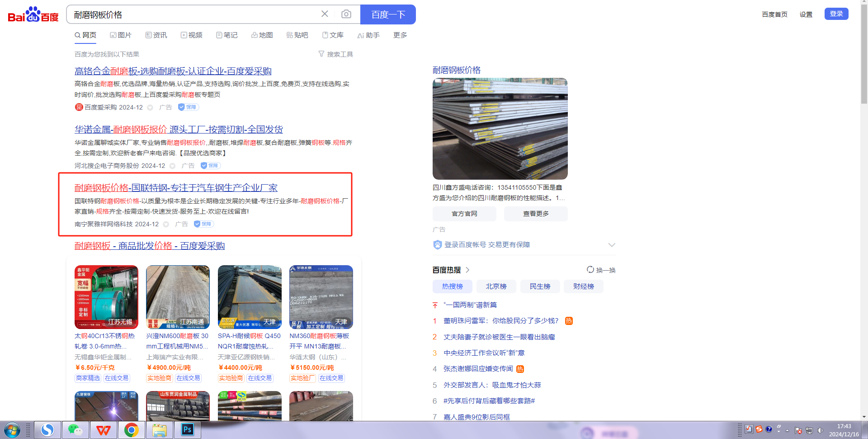
Task: Open Photoshop from the taskbar
Action: 187,430
